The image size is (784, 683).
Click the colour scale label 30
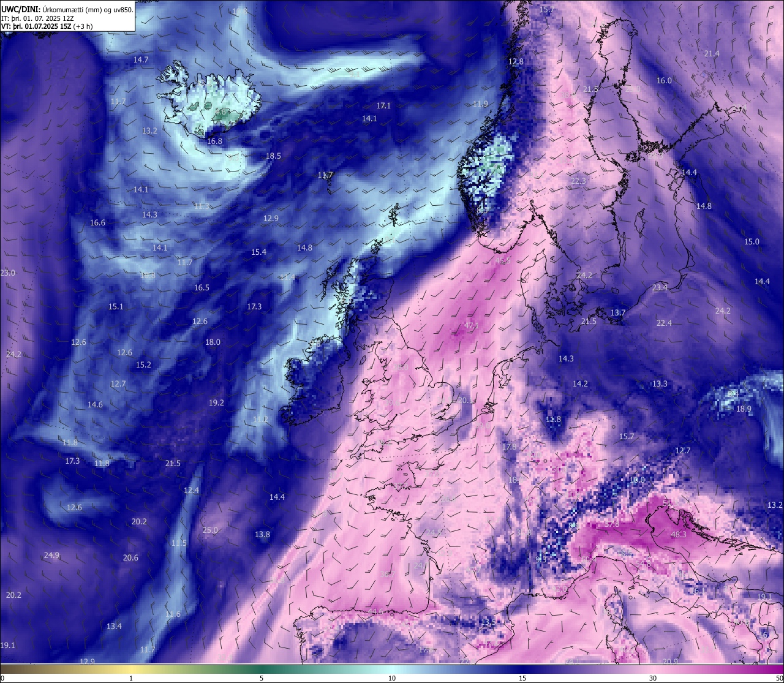653,678
